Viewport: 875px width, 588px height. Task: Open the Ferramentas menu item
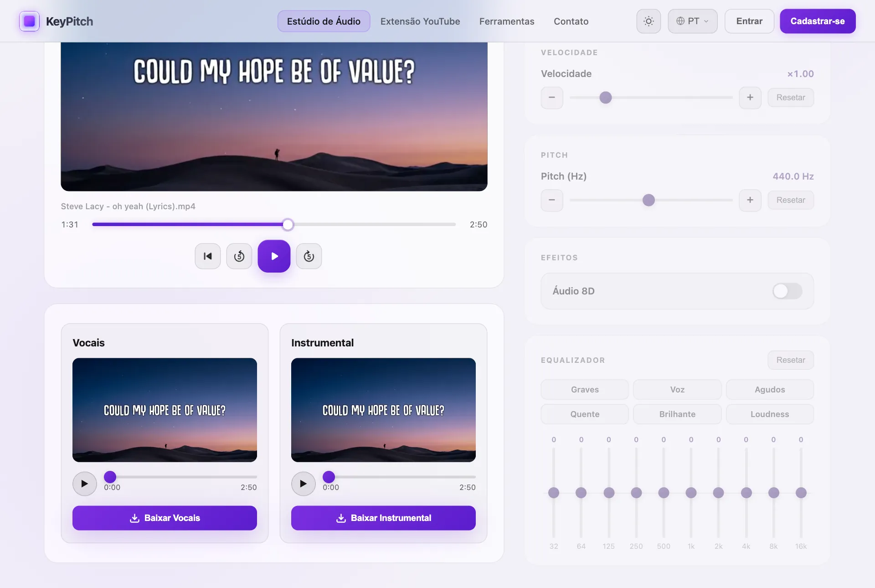pyautogui.click(x=507, y=21)
